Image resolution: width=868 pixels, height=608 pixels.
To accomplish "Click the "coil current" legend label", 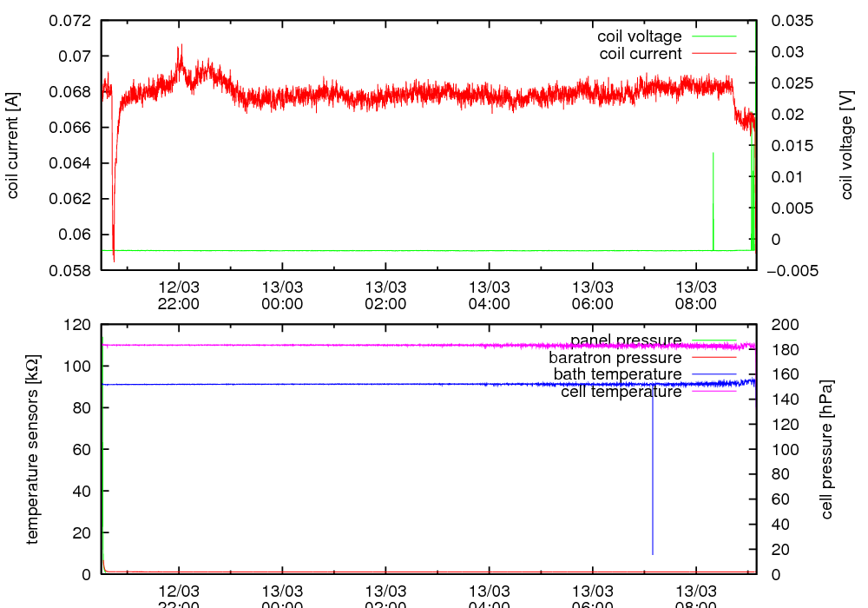I will pos(641,54).
